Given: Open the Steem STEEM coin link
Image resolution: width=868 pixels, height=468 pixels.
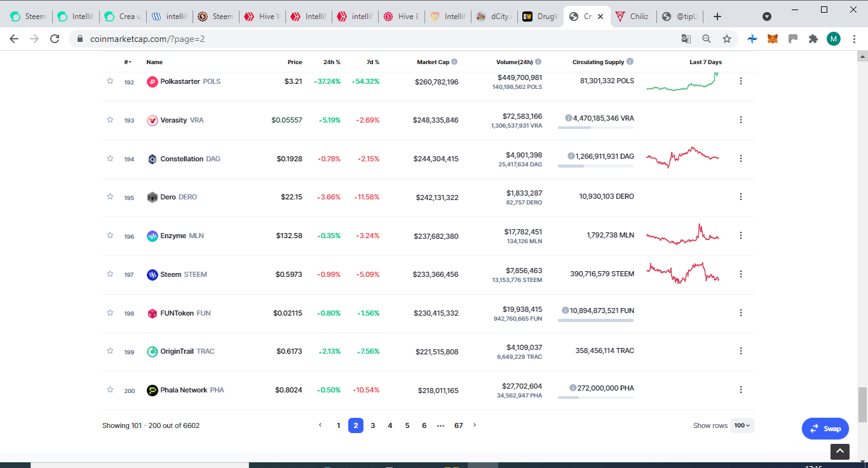Looking at the screenshot, I should 184,275.
